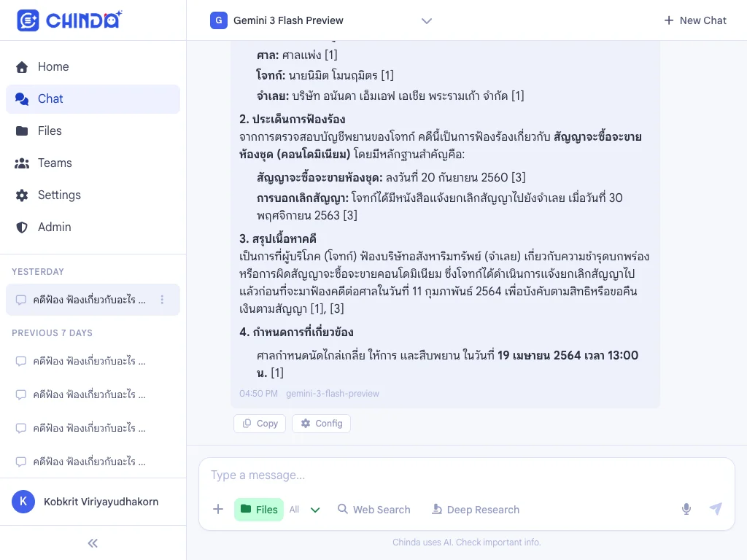Click chat bubble icon of yesterday's conversation
747x560 pixels.
[x=21, y=300]
